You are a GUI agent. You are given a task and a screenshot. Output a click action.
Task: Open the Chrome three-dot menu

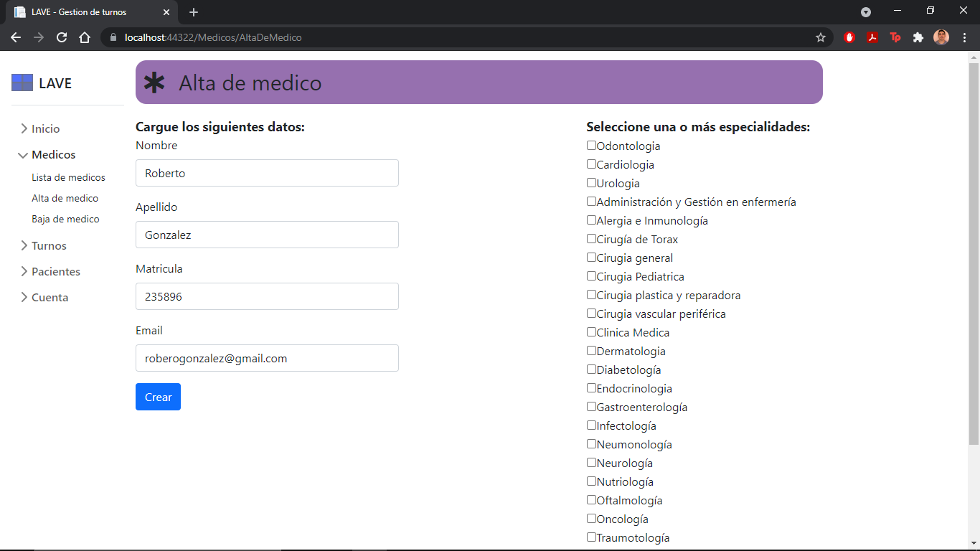[964, 37]
